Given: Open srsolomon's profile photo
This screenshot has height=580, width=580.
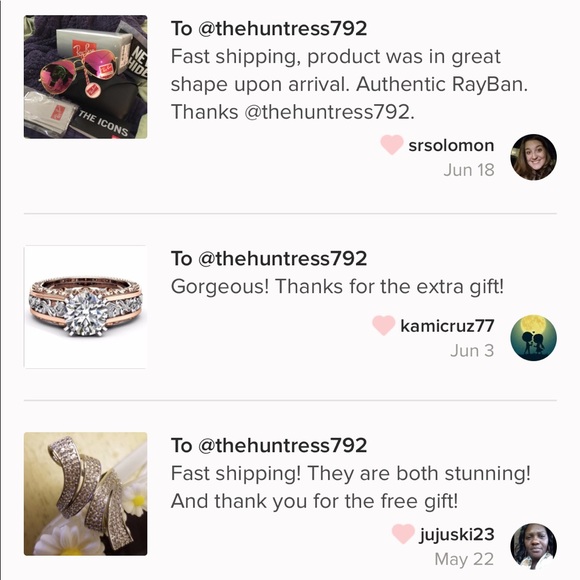Looking at the screenshot, I should point(533,157).
